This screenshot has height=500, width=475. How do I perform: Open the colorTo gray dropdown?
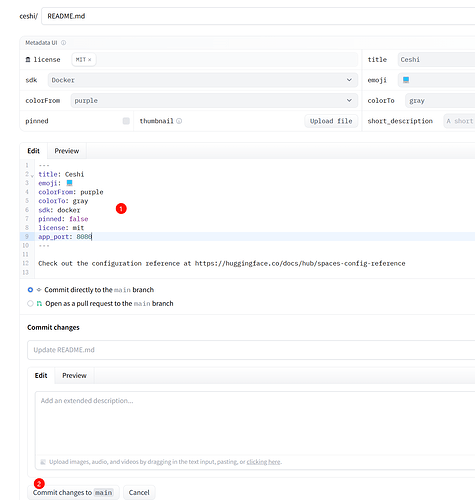pos(440,100)
